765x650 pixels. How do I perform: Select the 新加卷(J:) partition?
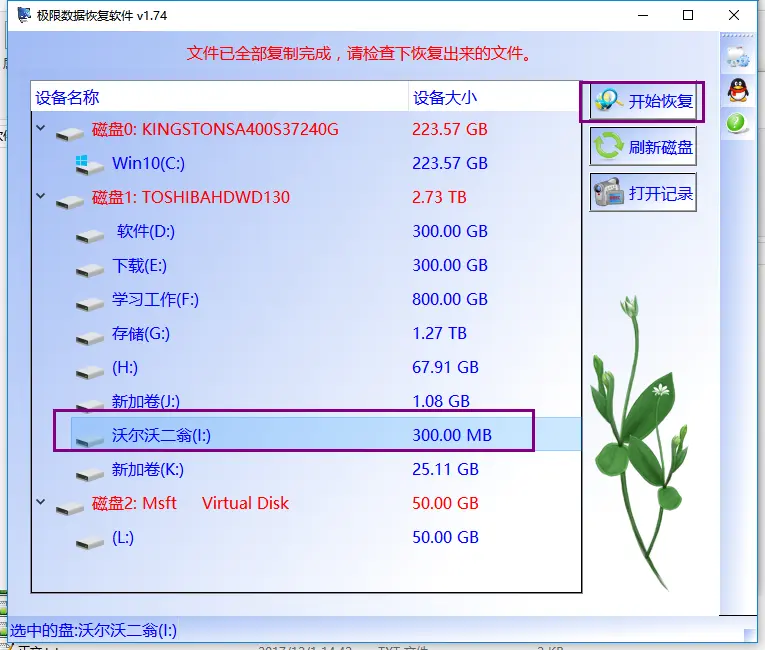(306, 401)
